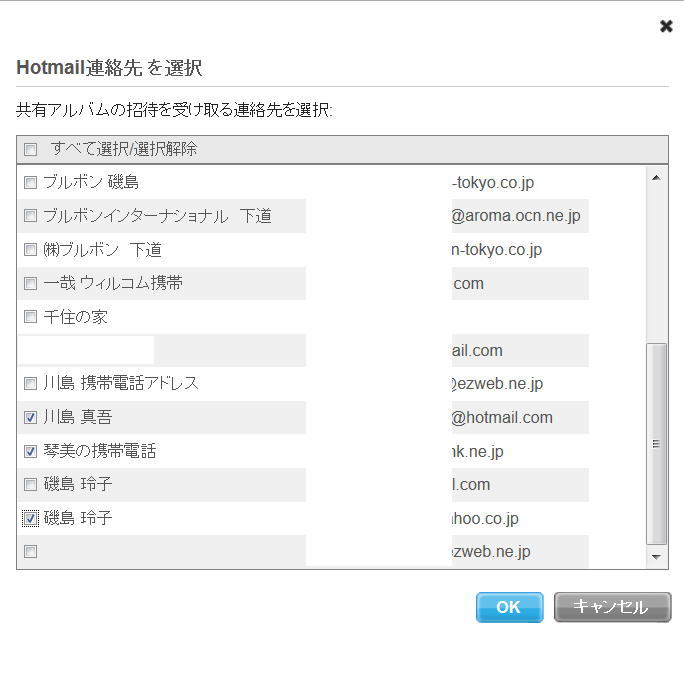Close the Hotmail contacts dialog

pyautogui.click(x=666, y=27)
